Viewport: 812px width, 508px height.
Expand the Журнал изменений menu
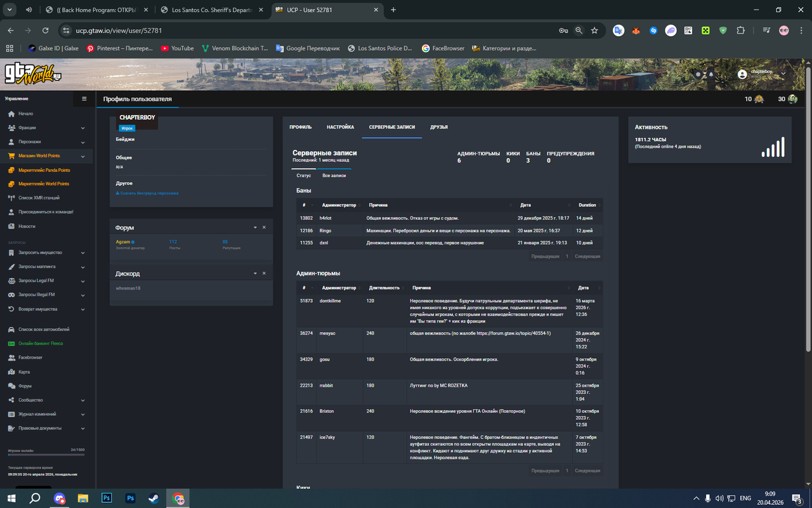point(83,414)
